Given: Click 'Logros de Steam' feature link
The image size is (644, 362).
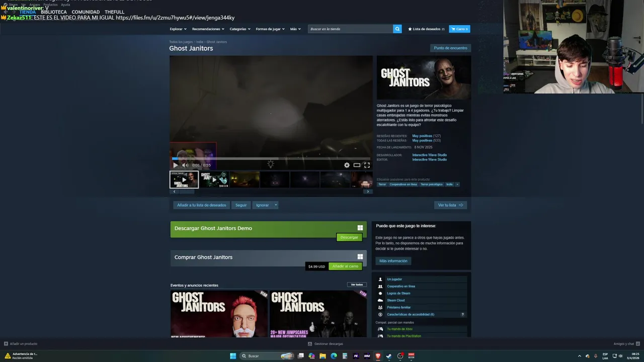Looking at the screenshot, I should point(398,293).
